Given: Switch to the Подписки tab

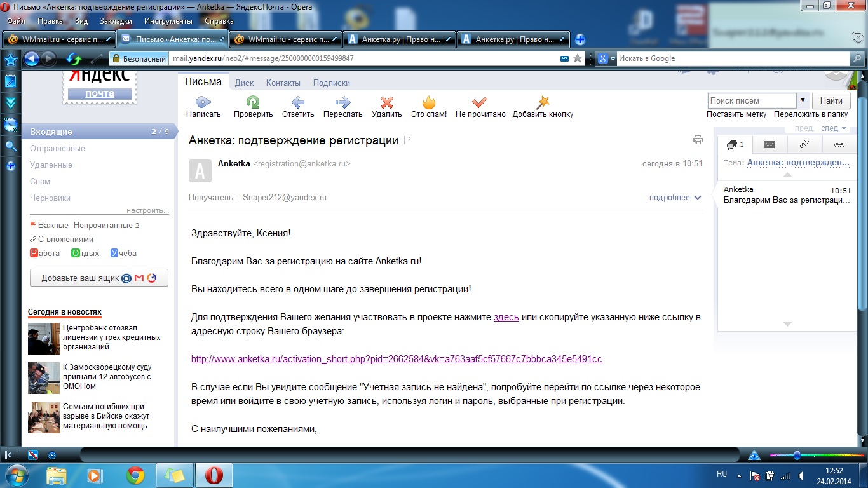Looking at the screenshot, I should click(x=332, y=83).
